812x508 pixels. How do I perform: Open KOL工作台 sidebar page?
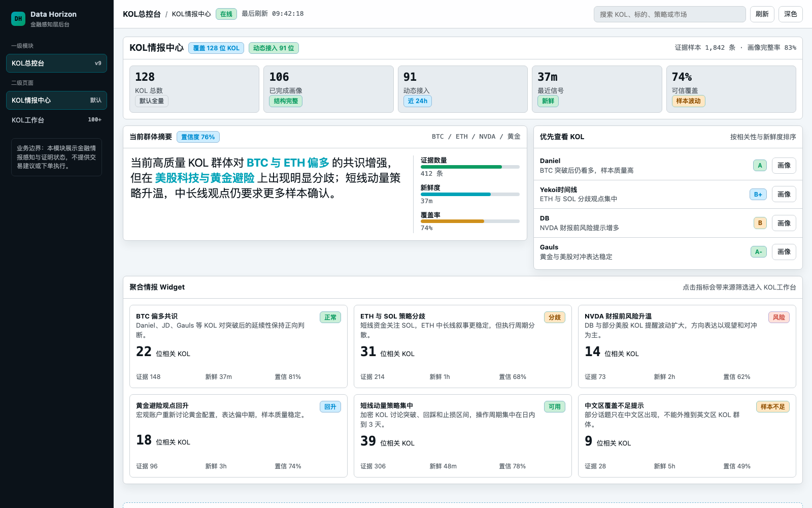point(56,120)
